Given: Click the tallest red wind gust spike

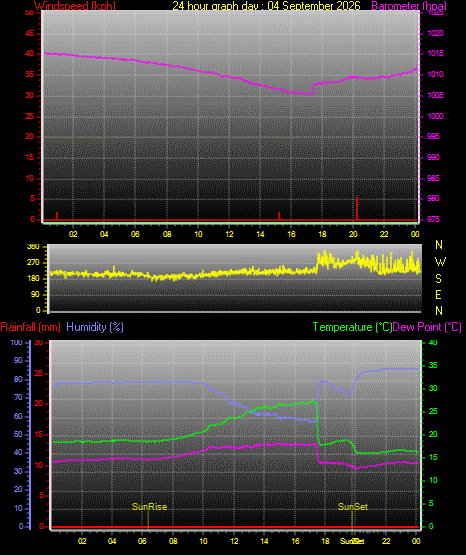Looking at the screenshot, I should click(357, 208).
